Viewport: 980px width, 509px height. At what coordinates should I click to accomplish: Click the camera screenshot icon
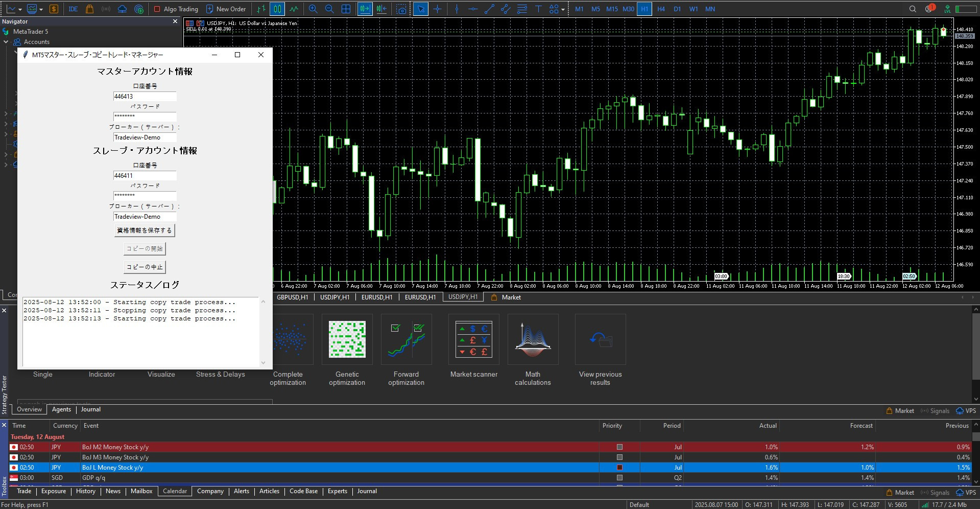(x=402, y=9)
